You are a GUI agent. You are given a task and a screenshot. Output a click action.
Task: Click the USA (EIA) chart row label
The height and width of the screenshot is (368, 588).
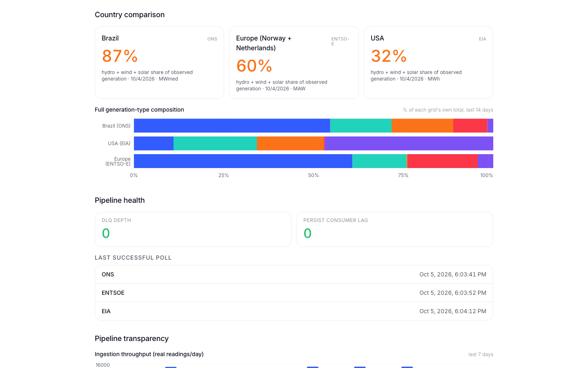[119, 144]
